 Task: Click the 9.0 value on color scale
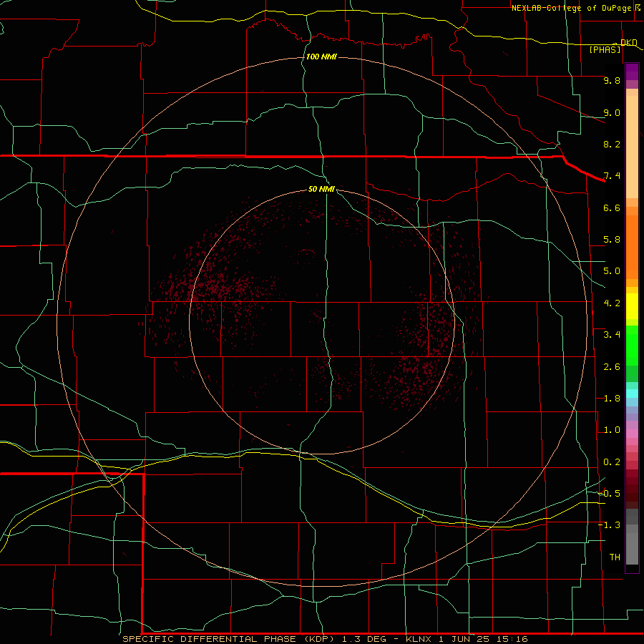coord(612,112)
